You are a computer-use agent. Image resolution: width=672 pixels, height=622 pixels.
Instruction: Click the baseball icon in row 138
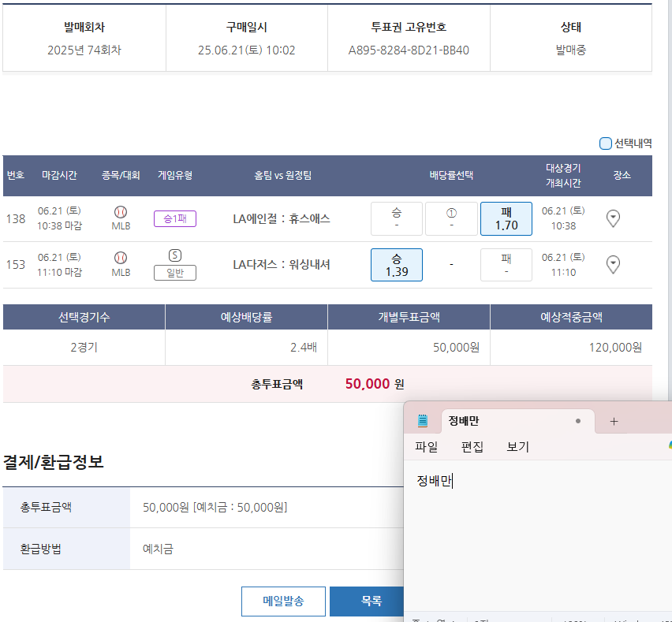pyautogui.click(x=121, y=211)
